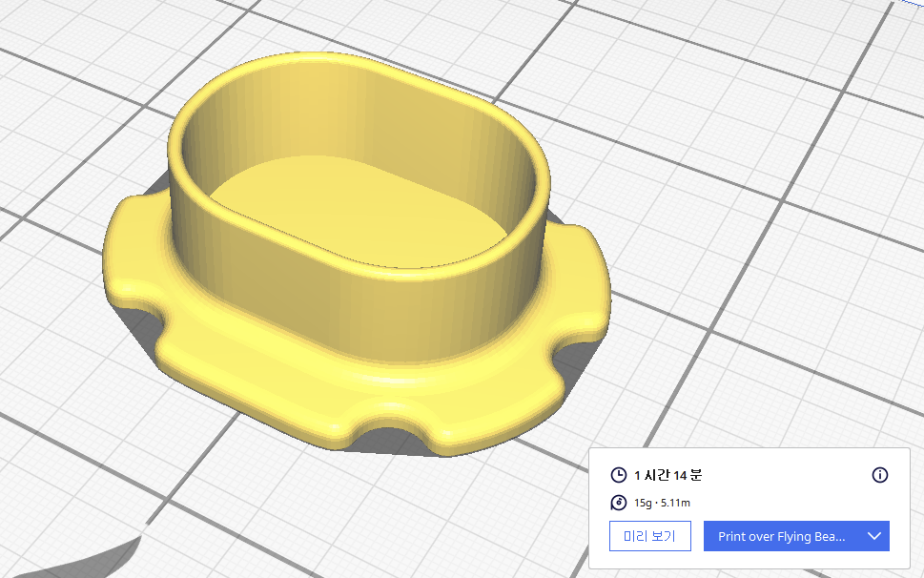The width and height of the screenshot is (924, 578).
Task: Click the filament spool icon
Action: pyautogui.click(x=618, y=503)
